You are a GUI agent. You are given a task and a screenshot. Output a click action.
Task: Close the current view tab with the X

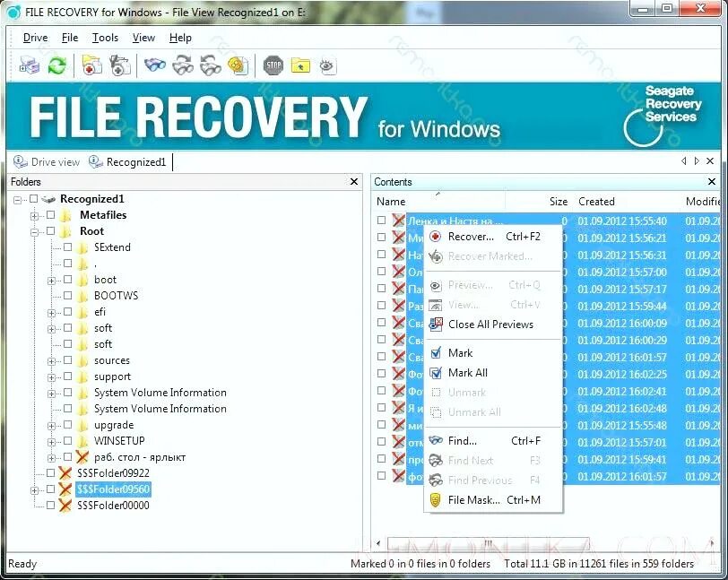coord(710,161)
